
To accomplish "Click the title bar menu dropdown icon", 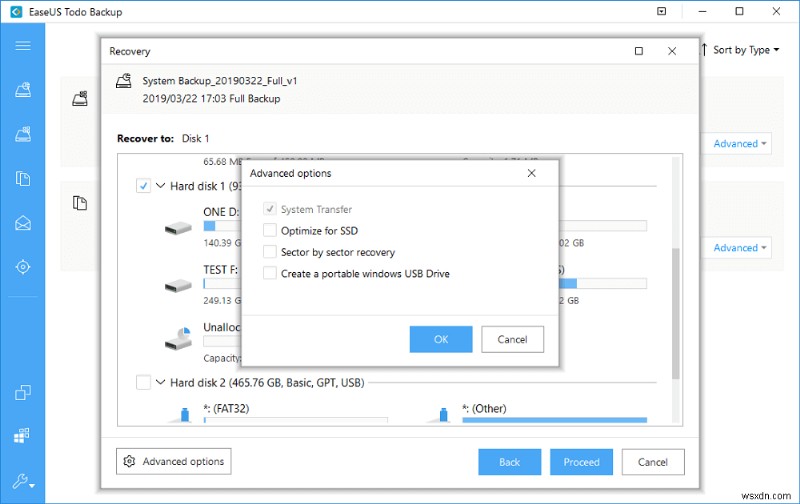I will [661, 11].
